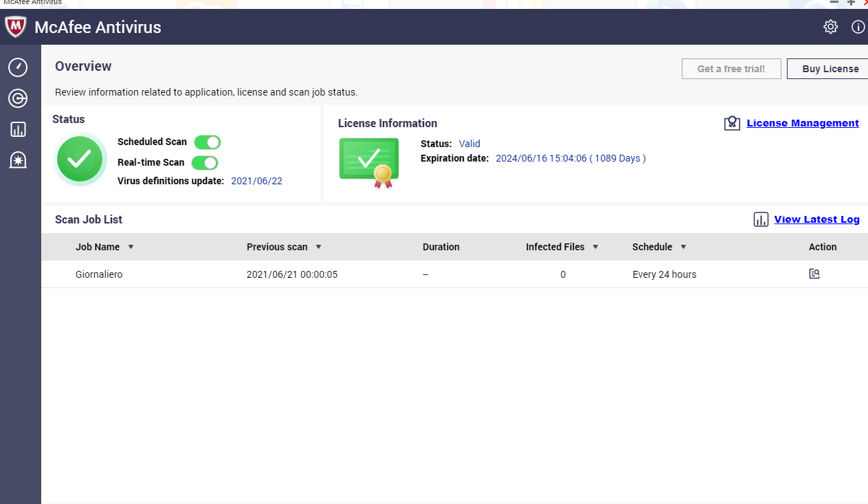Click the Buy License button
This screenshot has width=868, height=504.
click(830, 69)
